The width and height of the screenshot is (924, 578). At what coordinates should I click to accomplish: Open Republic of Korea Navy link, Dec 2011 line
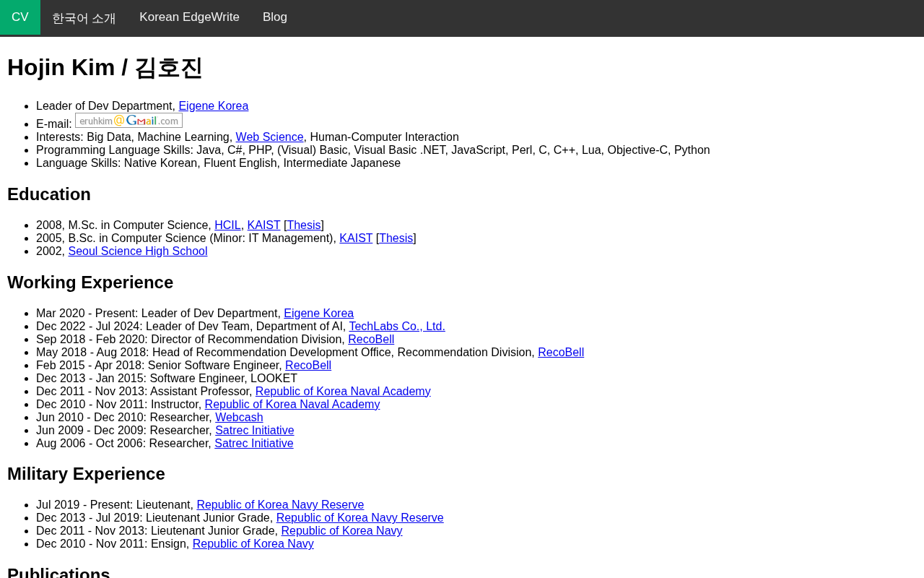(x=342, y=531)
